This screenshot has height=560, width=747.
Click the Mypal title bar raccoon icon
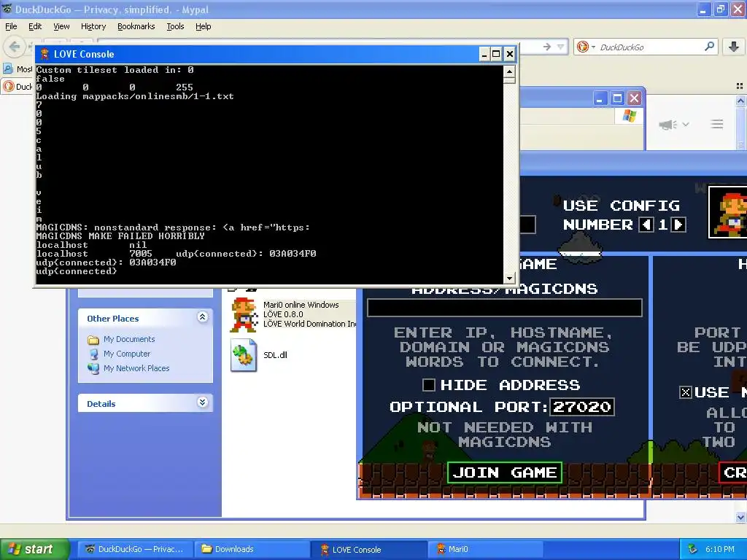(7, 9)
